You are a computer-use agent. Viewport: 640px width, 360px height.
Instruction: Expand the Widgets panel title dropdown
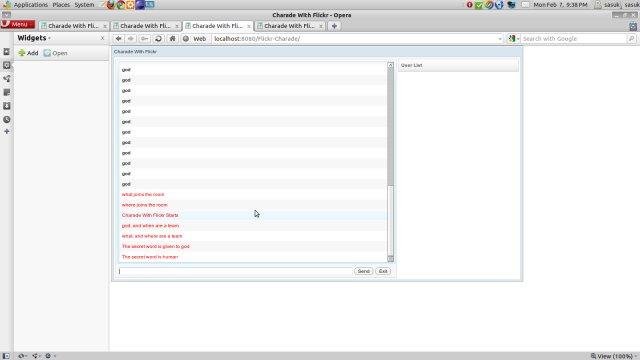coord(34,38)
